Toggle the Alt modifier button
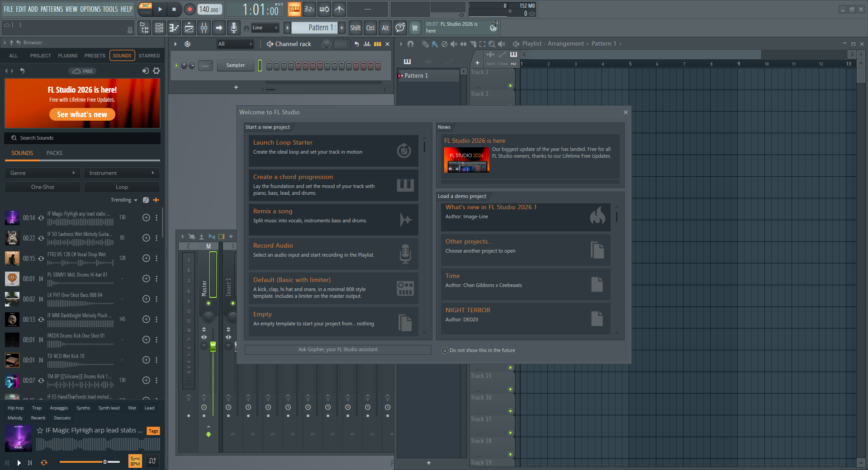The width and height of the screenshot is (868, 470). [x=385, y=28]
